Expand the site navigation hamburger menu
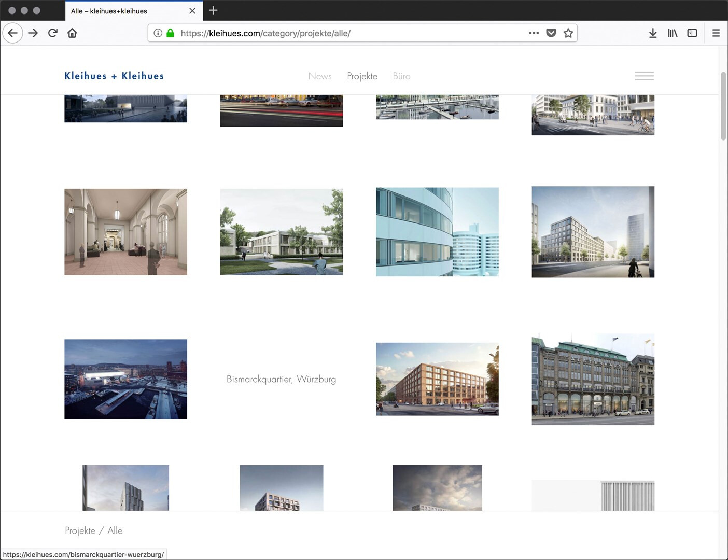 click(644, 76)
